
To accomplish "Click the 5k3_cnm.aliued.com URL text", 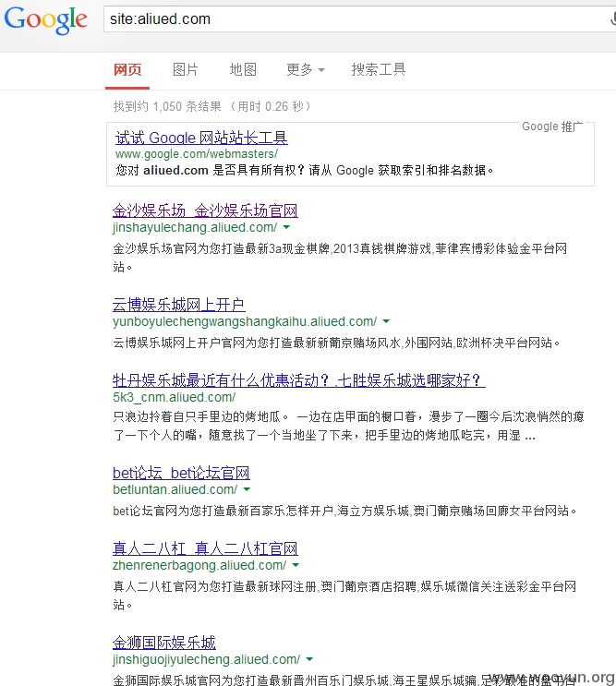I will point(175,397).
